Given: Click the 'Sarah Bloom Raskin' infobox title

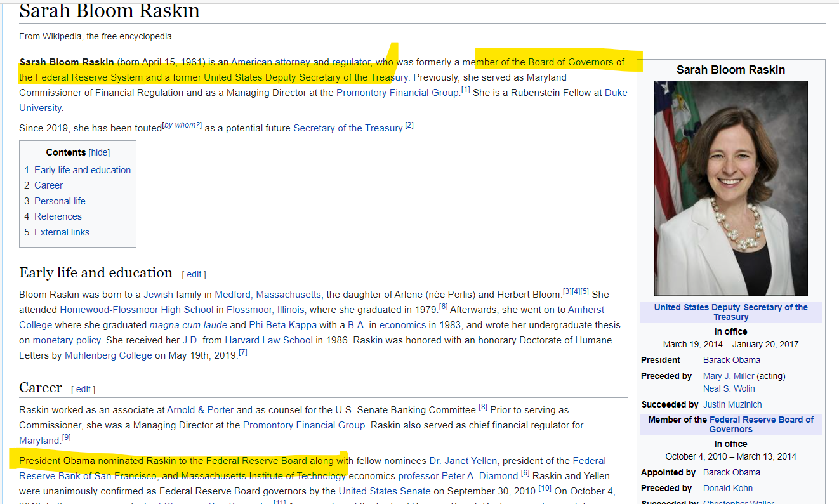Looking at the screenshot, I should (731, 70).
